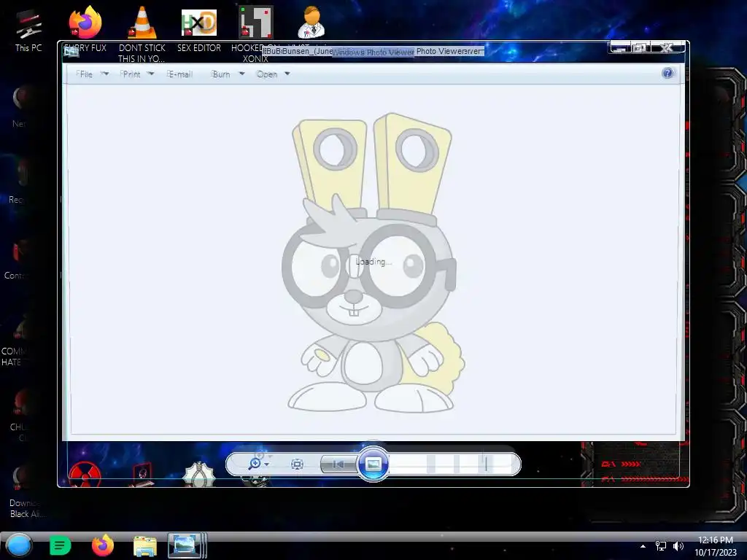Image resolution: width=747 pixels, height=560 pixels.
Task: Expand the File dropdown arrow
Action: click(x=105, y=74)
